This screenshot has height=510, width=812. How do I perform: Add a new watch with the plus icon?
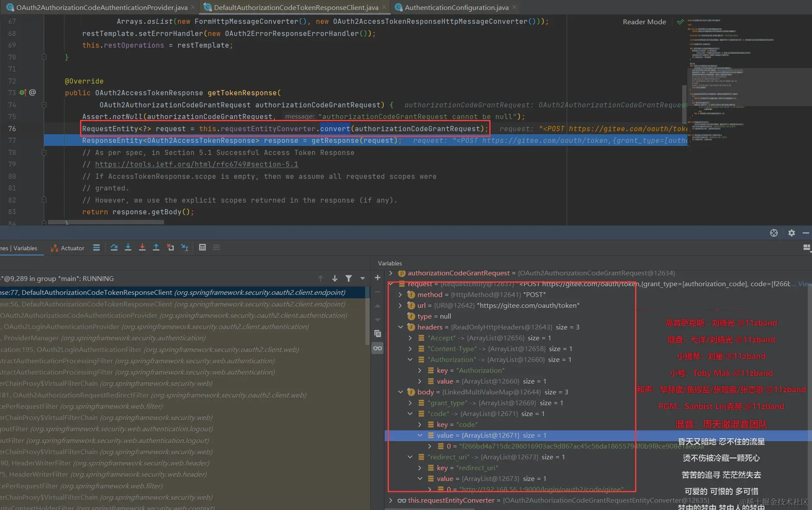click(378, 278)
